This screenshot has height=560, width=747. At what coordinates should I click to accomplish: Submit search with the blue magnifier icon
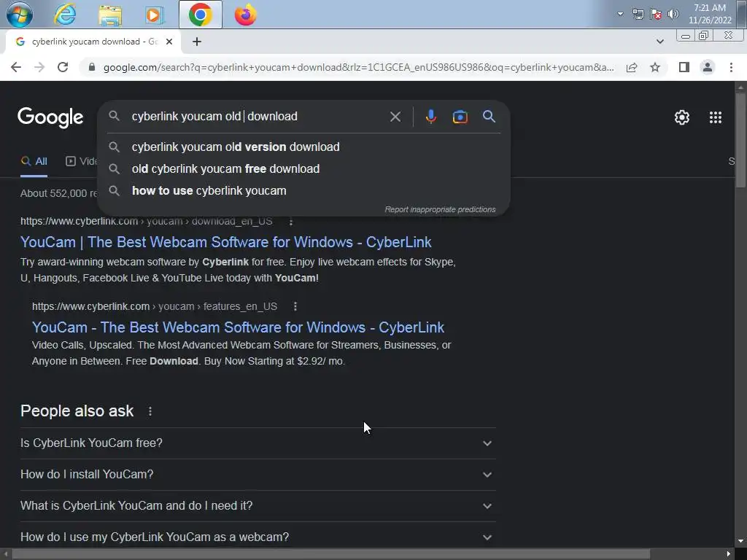point(489,117)
